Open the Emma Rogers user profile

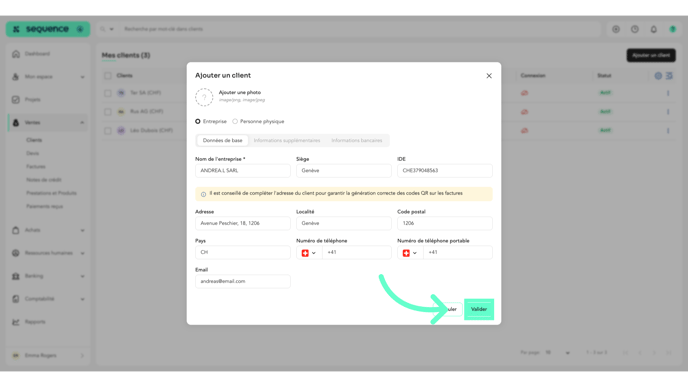click(47, 355)
